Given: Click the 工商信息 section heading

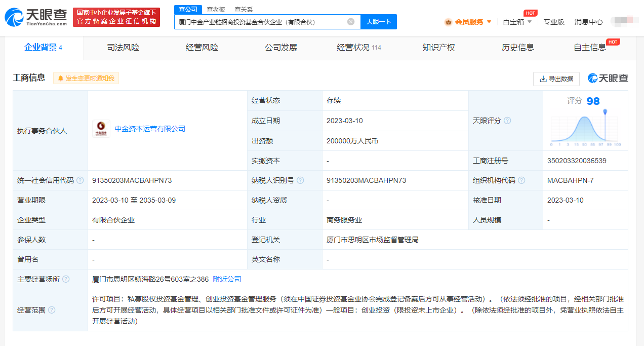Looking at the screenshot, I should pos(29,78).
